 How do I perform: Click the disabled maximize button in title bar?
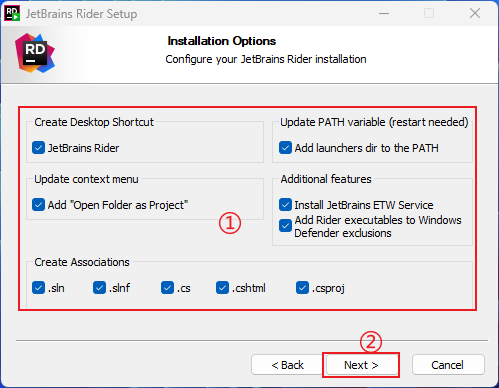(429, 13)
